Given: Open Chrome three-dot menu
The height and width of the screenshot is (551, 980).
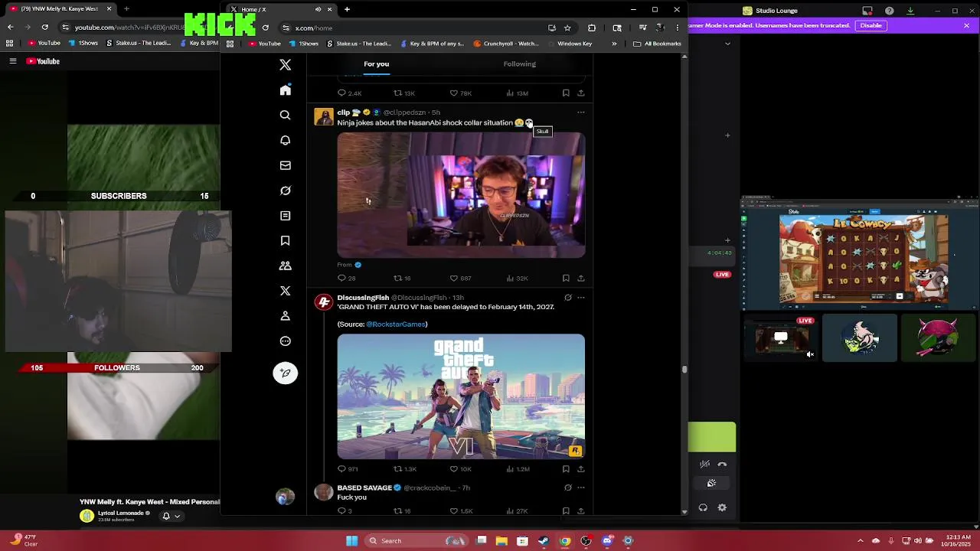Looking at the screenshot, I should click(677, 28).
